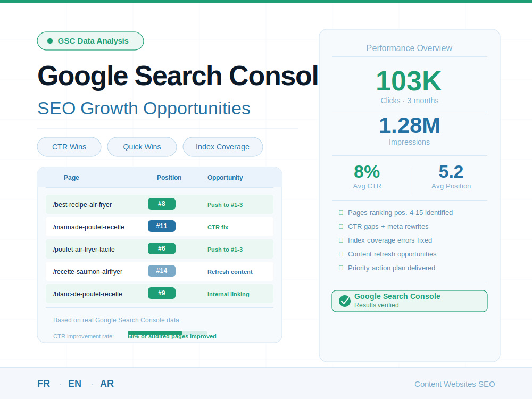Click the Google Search Console main title
Image resolution: width=532 pixels, height=399 pixels.
point(178,76)
